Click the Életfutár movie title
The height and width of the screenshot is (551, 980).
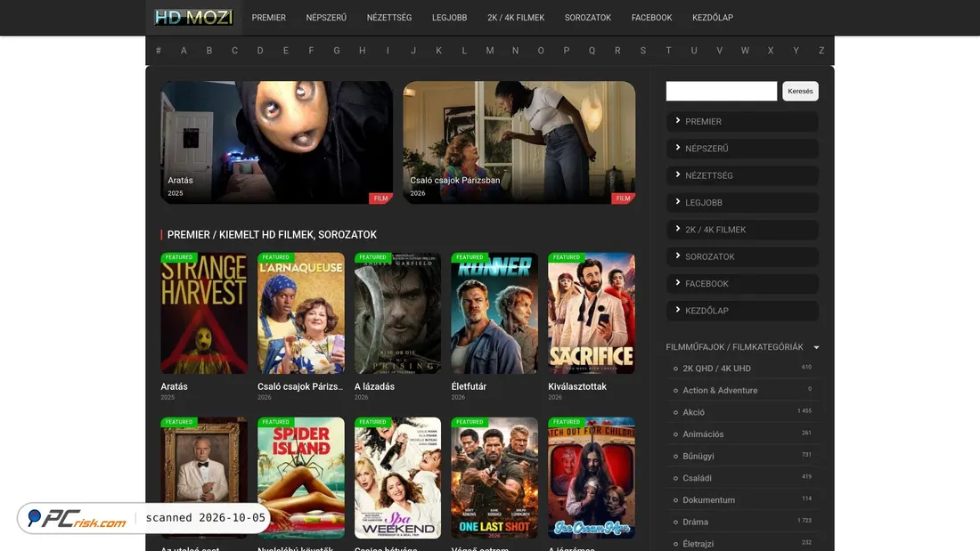click(x=469, y=386)
